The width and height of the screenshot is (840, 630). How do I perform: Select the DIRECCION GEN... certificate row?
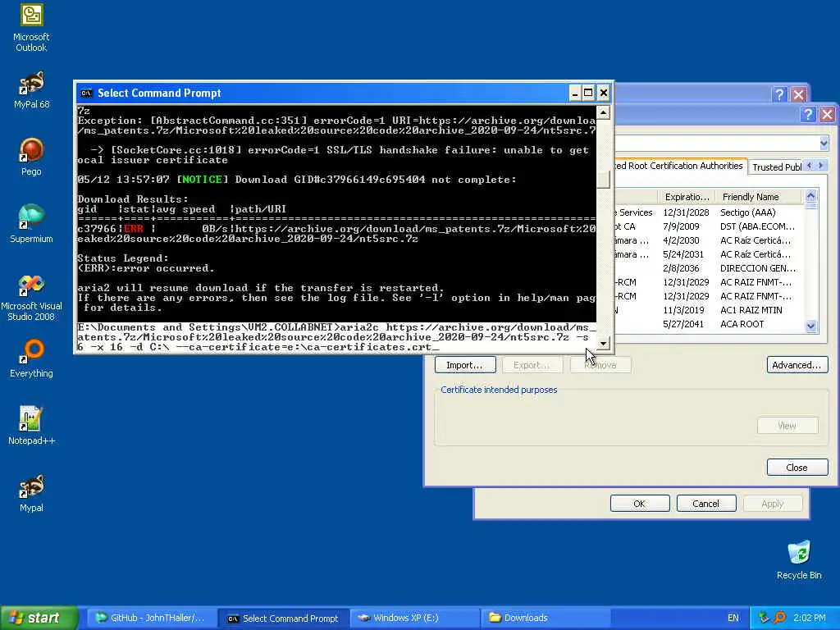709,268
